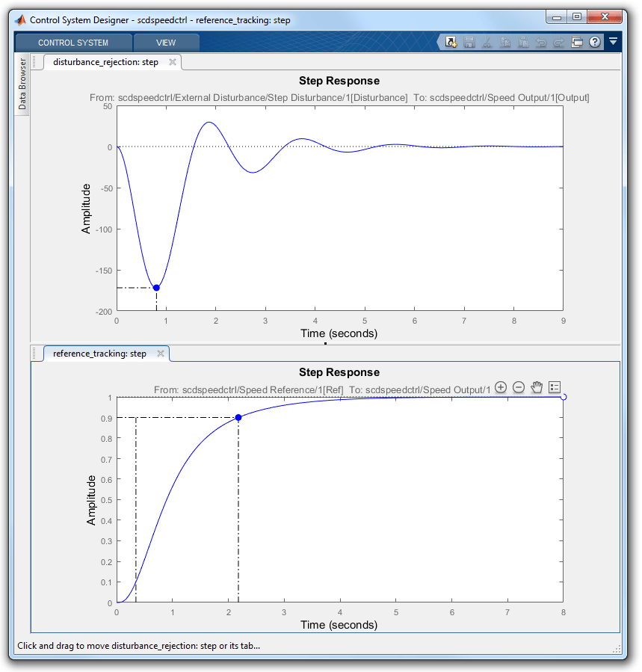
Task: Click the window resize grip in the status bar
Action: coord(617,649)
